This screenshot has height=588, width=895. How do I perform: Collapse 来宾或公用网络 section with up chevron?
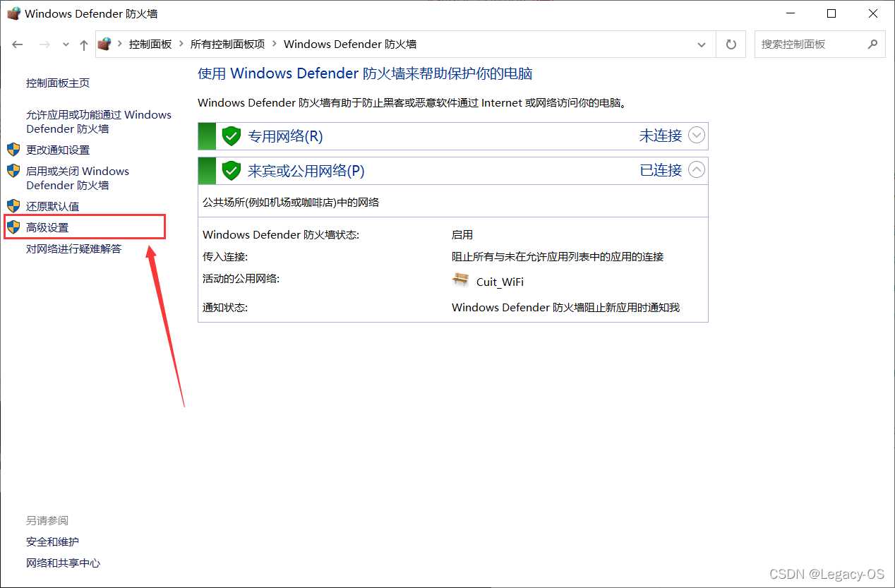[697, 169]
